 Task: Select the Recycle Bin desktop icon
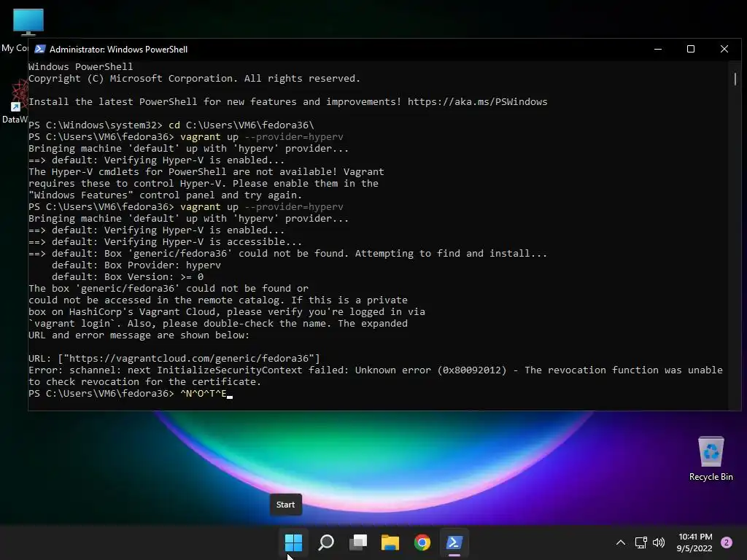(711, 459)
